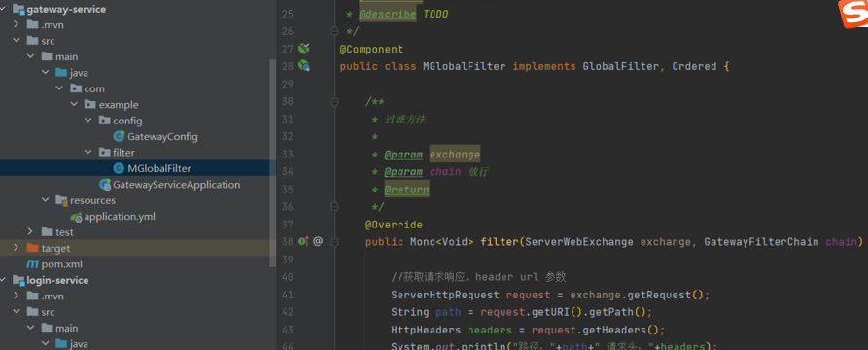
Task: Fold the filter method at line 38
Action: (334, 241)
